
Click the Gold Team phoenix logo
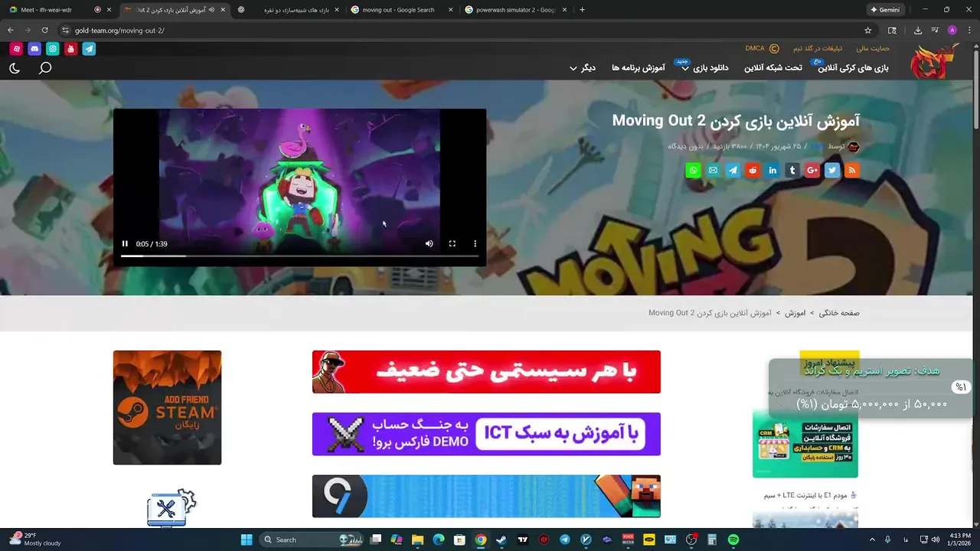point(935,61)
